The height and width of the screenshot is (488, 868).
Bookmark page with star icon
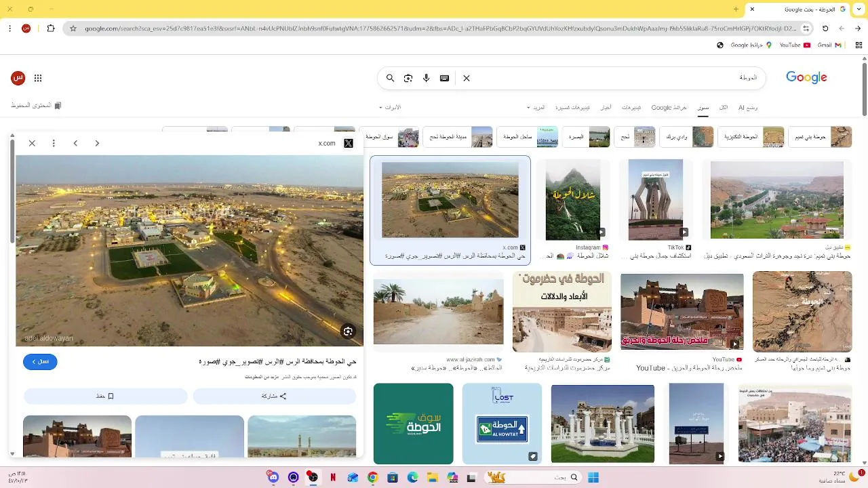(x=73, y=28)
